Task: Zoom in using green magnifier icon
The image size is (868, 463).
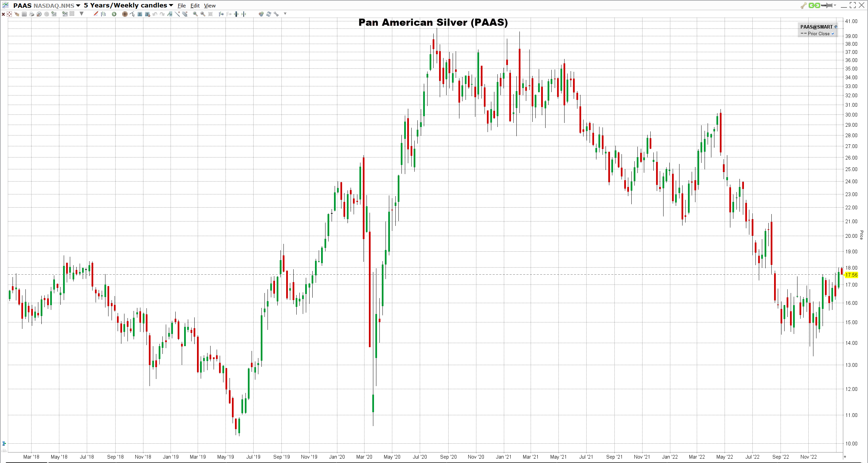Action: point(195,14)
